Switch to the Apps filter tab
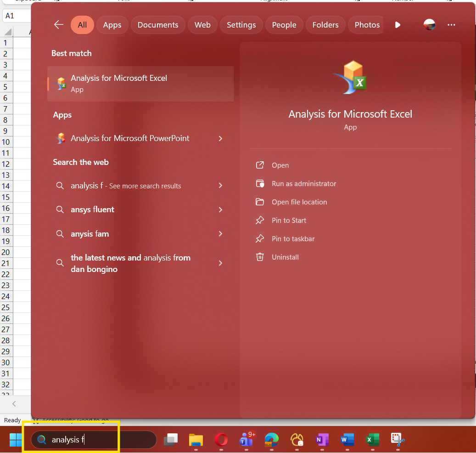The width and height of the screenshot is (476, 453). tap(112, 25)
